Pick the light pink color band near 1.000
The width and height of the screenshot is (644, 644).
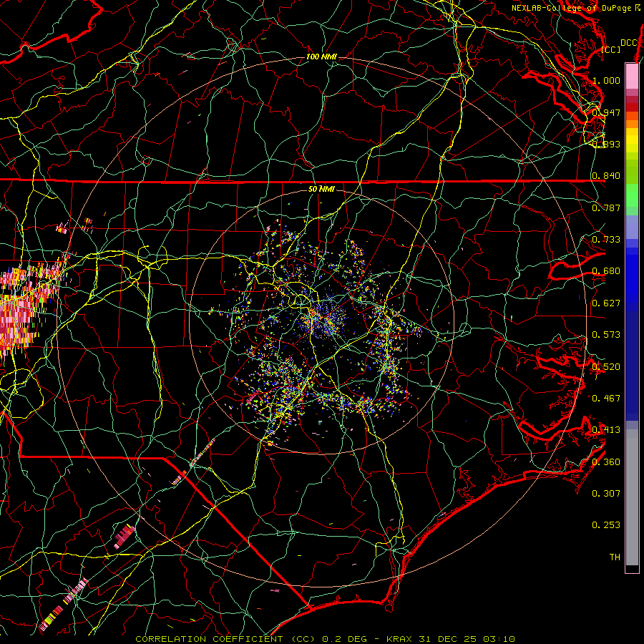pos(632,77)
